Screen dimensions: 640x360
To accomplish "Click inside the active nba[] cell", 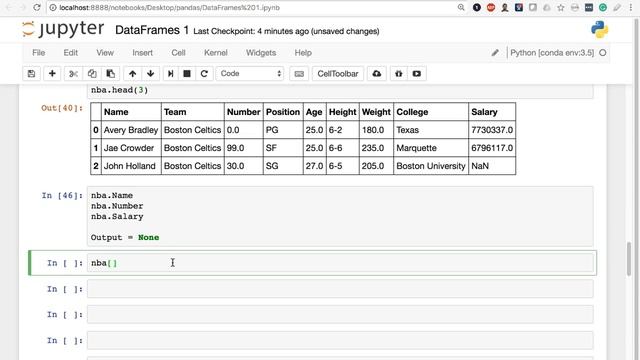I will [340, 263].
